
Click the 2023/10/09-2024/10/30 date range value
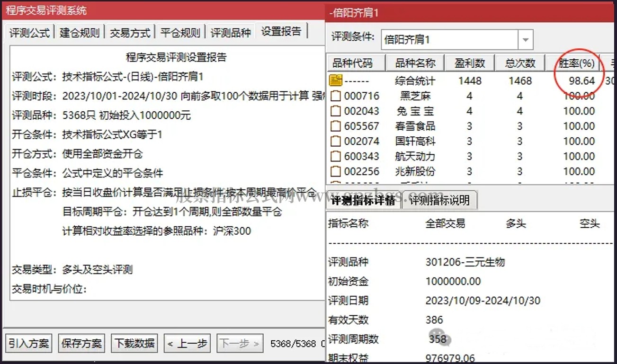pos(483,301)
